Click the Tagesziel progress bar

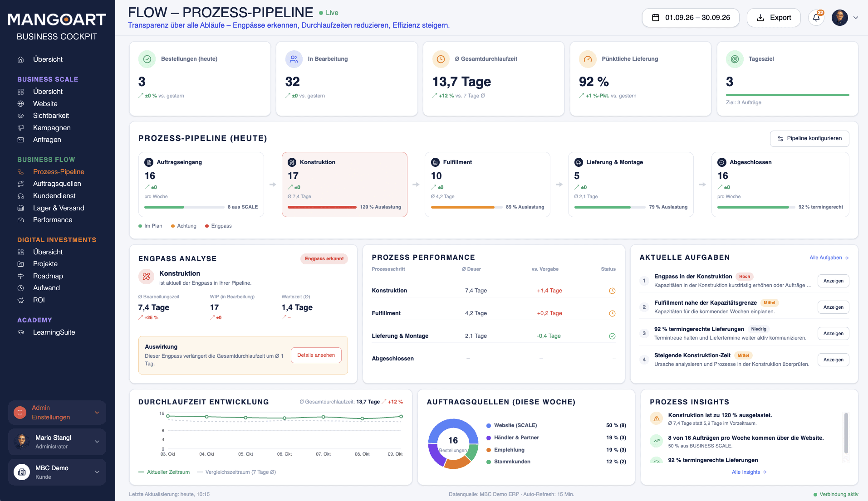[x=788, y=95]
